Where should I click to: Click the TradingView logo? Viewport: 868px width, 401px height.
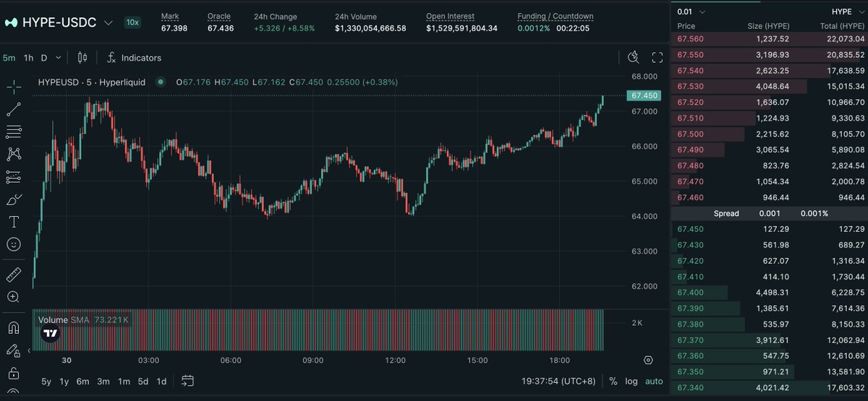coord(51,334)
